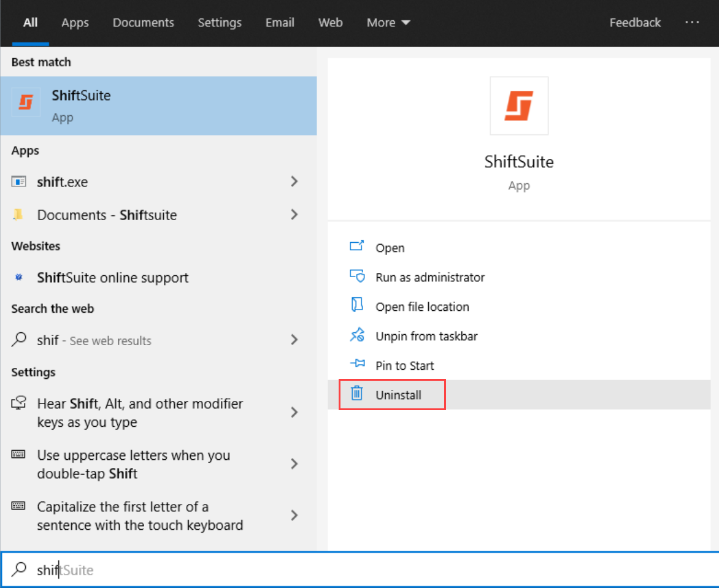Open the Apps filter tab
Screen dimensions: 719x588
click(x=75, y=23)
